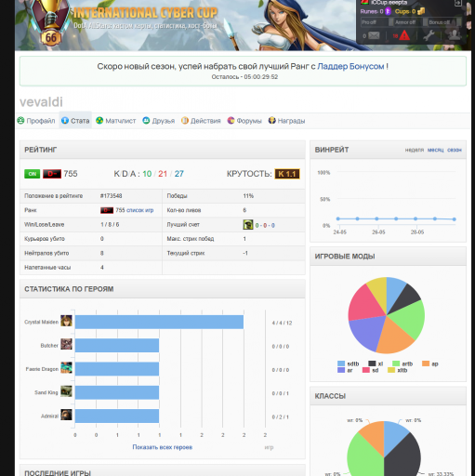
Task: Click the Crystal Maiden hero portrait
Action: tap(66, 321)
